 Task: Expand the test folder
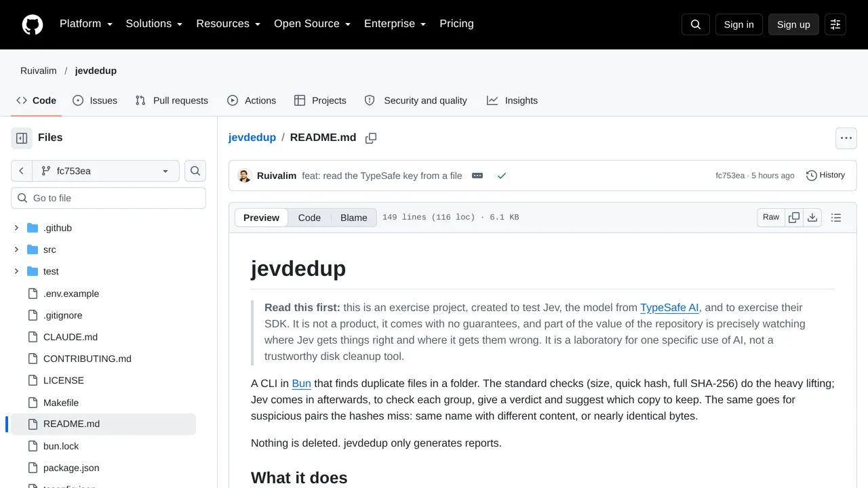(16, 271)
